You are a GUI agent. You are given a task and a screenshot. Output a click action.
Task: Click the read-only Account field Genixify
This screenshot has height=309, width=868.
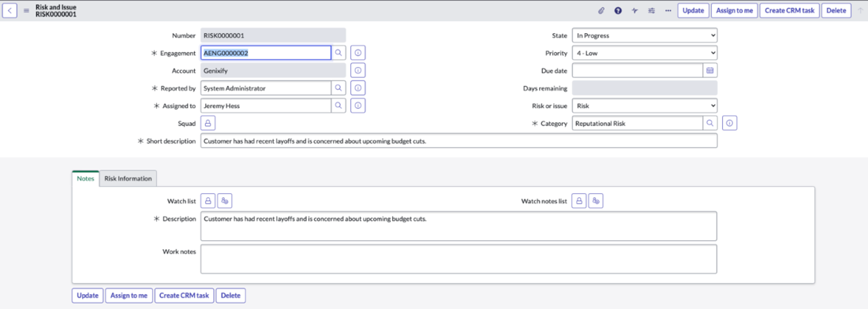(x=273, y=71)
